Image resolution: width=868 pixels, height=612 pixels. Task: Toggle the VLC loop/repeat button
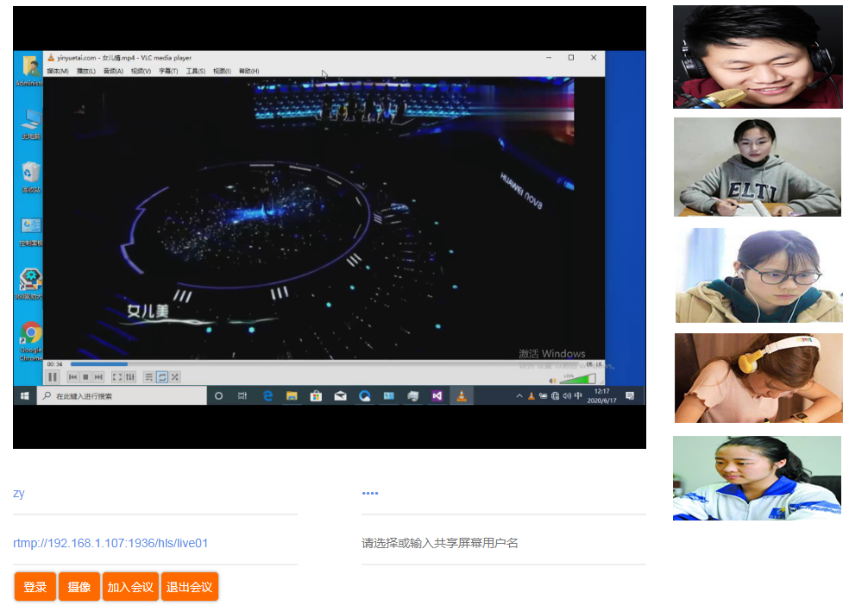[x=161, y=377]
